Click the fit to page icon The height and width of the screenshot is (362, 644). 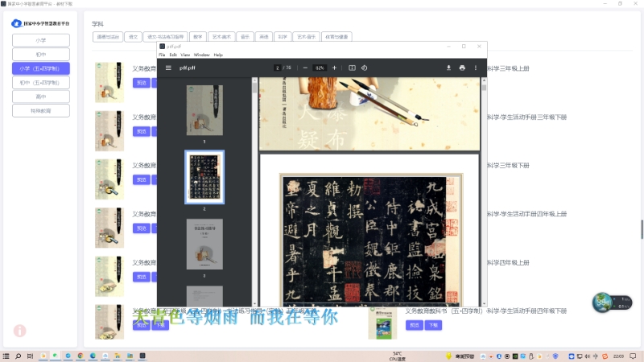(352, 68)
